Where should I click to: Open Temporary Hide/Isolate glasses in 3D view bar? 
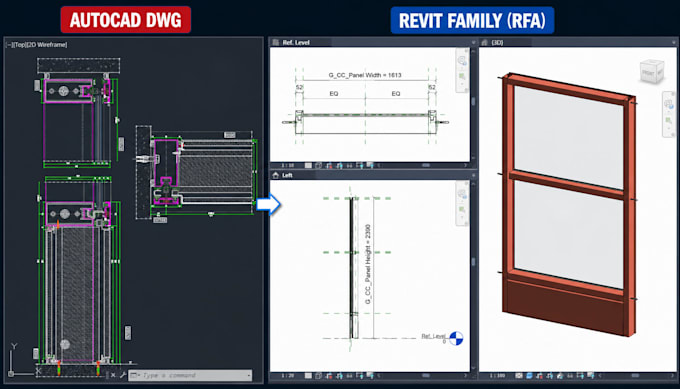pyautogui.click(x=570, y=376)
